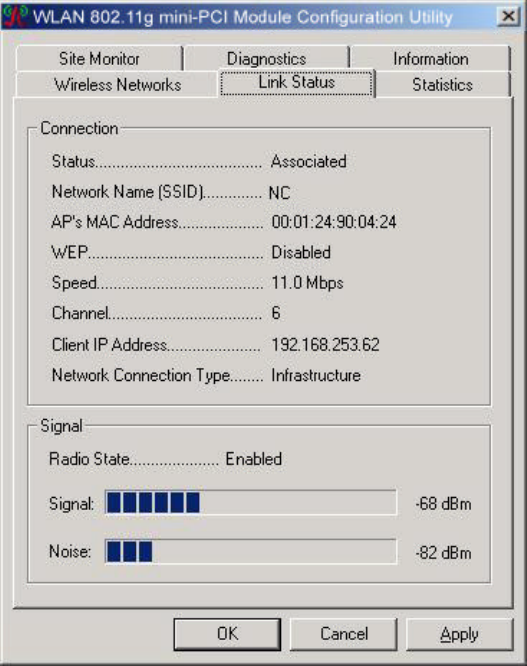Click the MAC address 00:01:24:90:04:24
Image resolution: width=527 pixels, height=666 pixels.
tap(334, 222)
